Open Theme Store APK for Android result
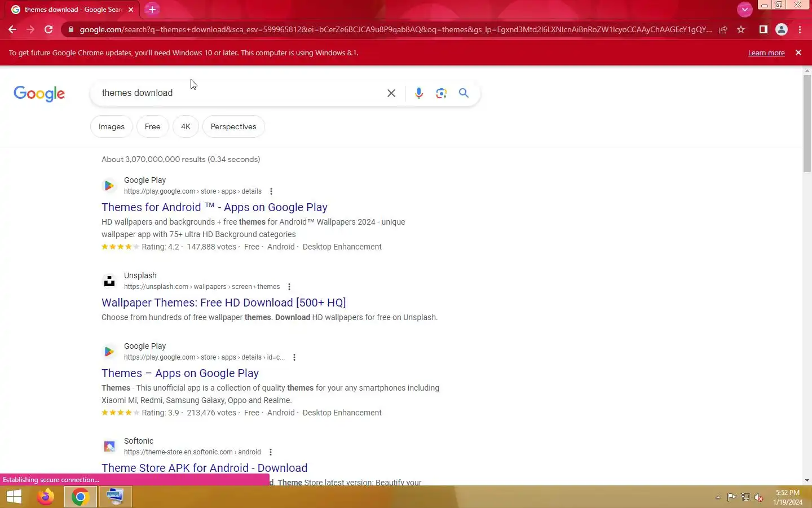 (x=204, y=468)
